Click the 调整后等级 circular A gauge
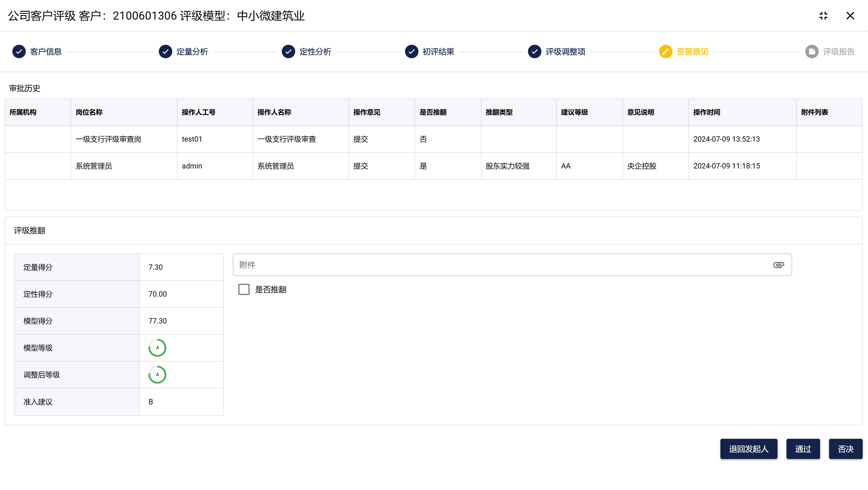 [x=157, y=375]
